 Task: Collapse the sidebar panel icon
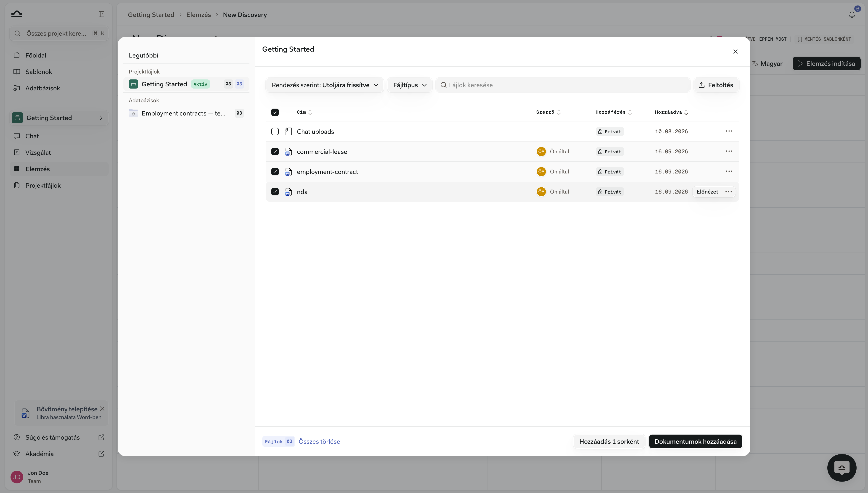[x=101, y=14]
